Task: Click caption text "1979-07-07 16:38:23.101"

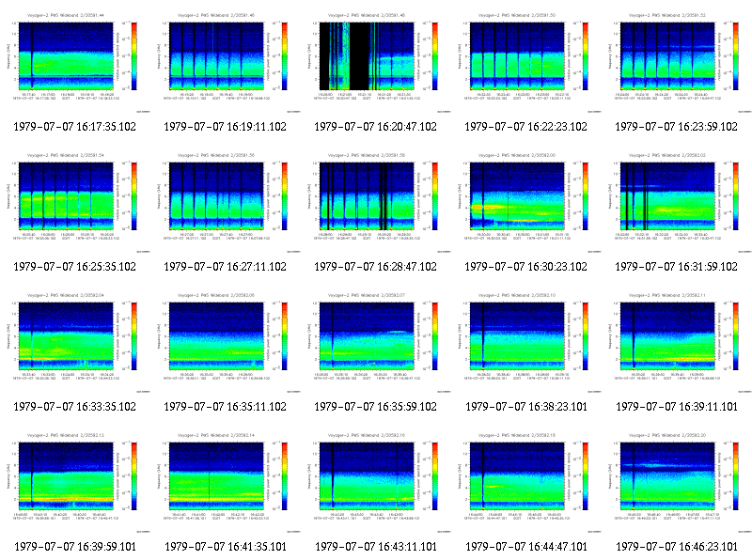Action: [526, 407]
